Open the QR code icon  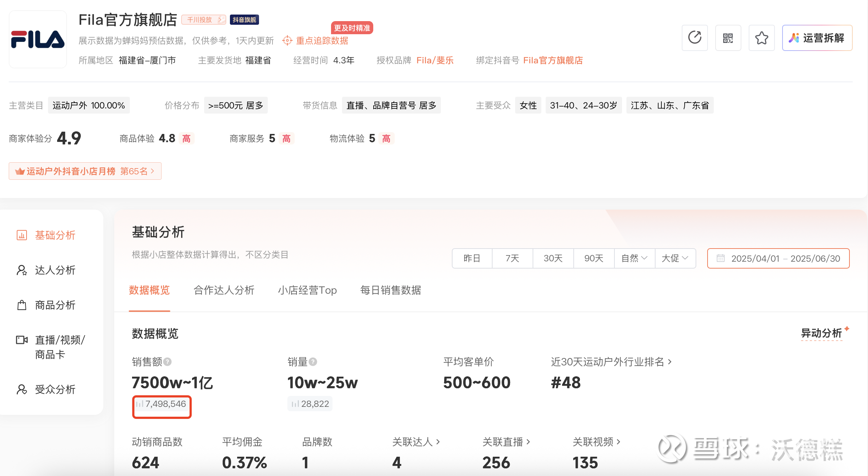728,38
